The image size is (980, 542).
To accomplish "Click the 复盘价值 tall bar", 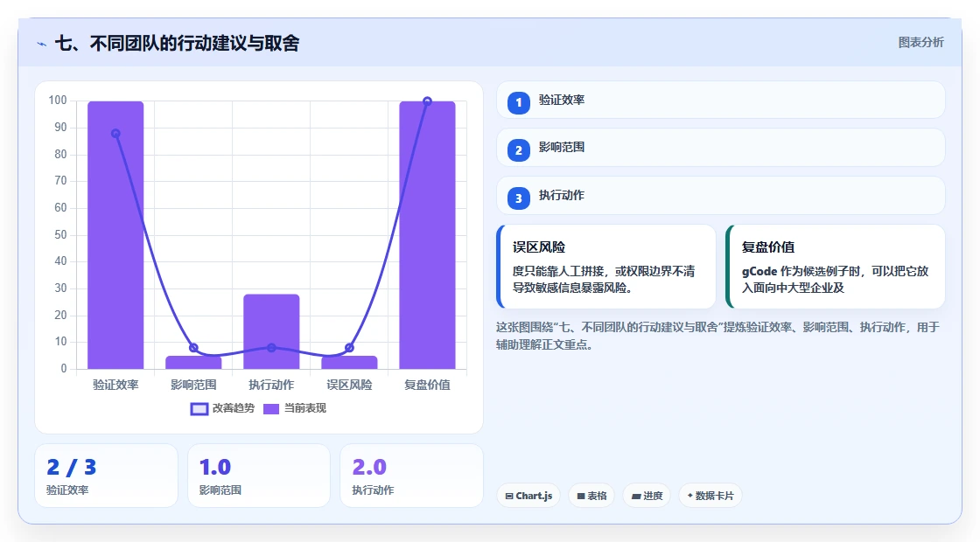I will pos(428,235).
